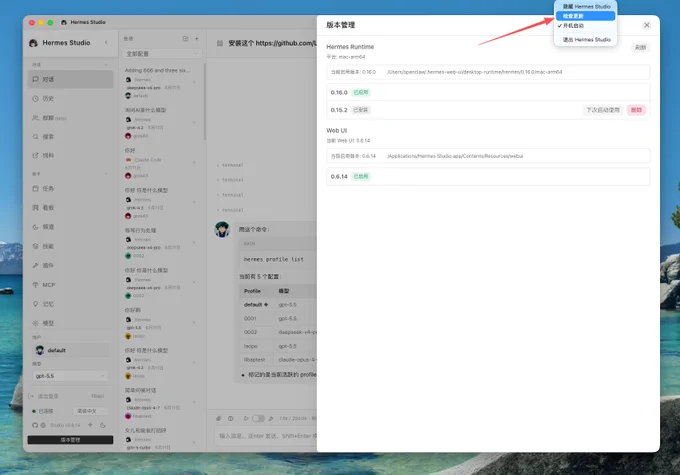The image size is (680, 475).
Task: Click the 退出登录 logout link
Action: coord(45,396)
